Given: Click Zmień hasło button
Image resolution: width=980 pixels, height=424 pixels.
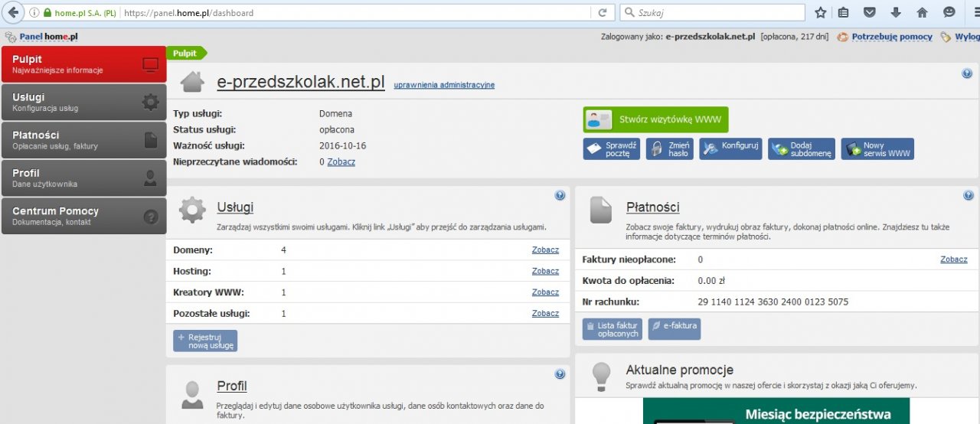Looking at the screenshot, I should [670, 149].
